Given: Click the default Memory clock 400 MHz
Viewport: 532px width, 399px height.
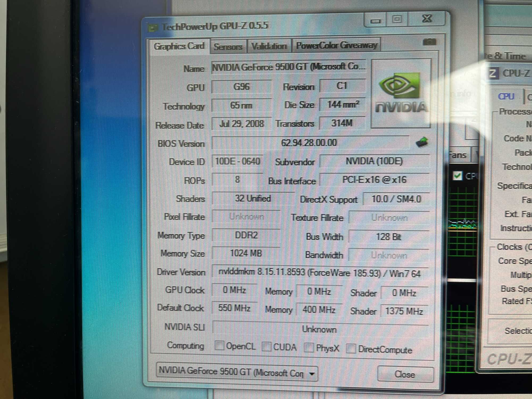Looking at the screenshot, I should (319, 310).
